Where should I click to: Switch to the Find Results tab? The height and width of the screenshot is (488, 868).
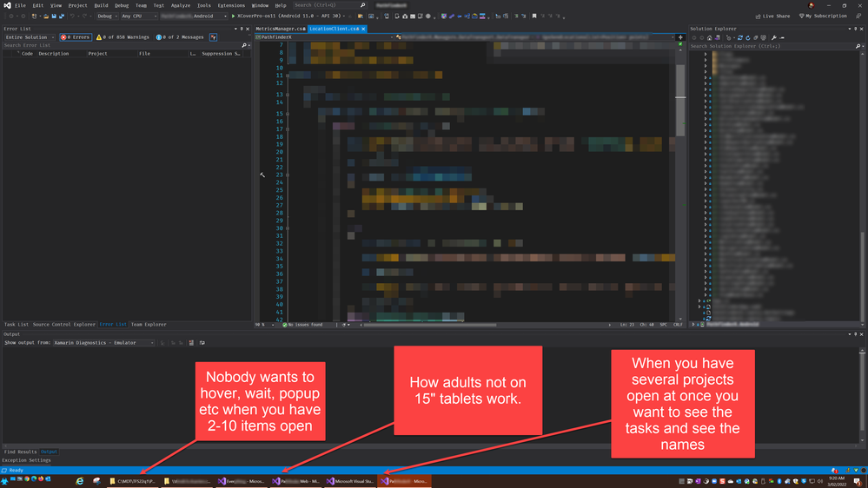coord(21,452)
